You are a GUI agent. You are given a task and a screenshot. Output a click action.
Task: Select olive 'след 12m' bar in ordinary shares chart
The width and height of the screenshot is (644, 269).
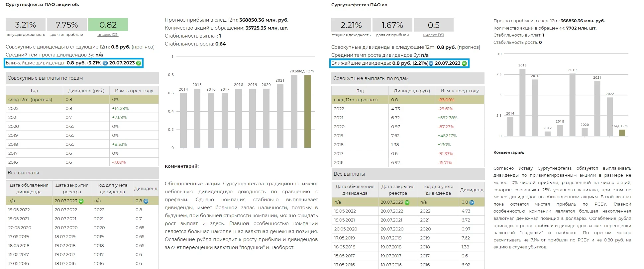pos(308,111)
